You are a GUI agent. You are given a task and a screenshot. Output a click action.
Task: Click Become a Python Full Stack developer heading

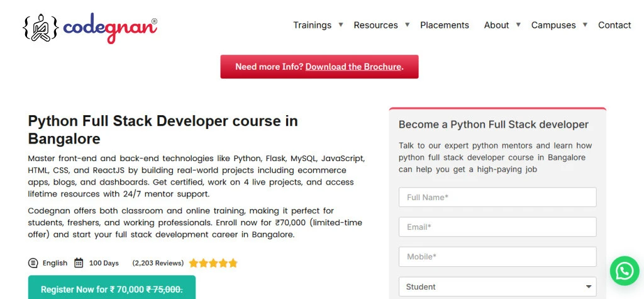493,125
